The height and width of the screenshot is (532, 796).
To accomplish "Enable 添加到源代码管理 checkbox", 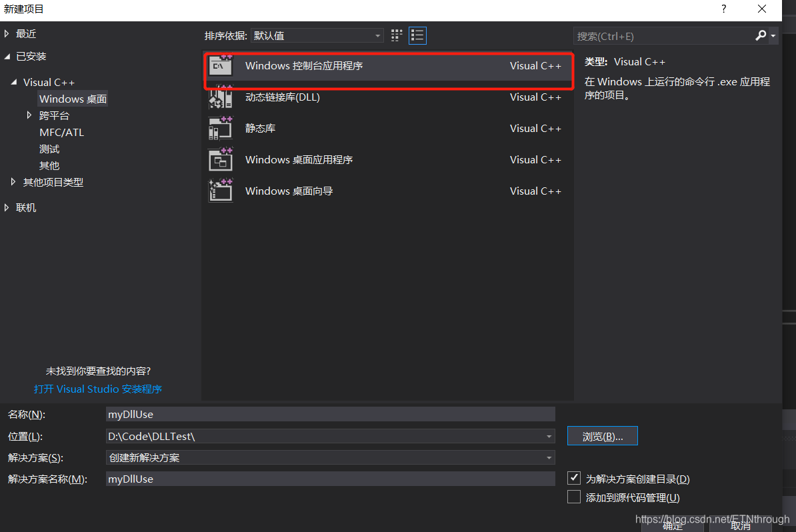I will (x=573, y=497).
